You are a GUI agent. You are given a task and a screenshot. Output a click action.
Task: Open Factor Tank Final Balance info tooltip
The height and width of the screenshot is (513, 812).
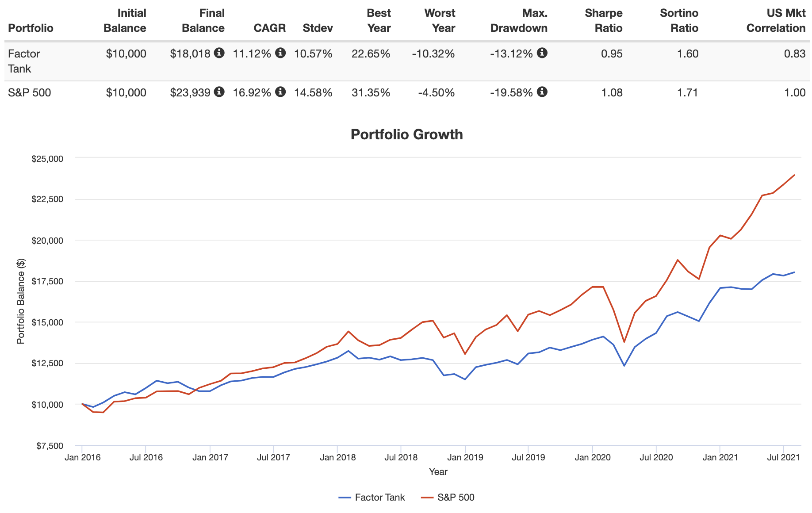pos(220,54)
